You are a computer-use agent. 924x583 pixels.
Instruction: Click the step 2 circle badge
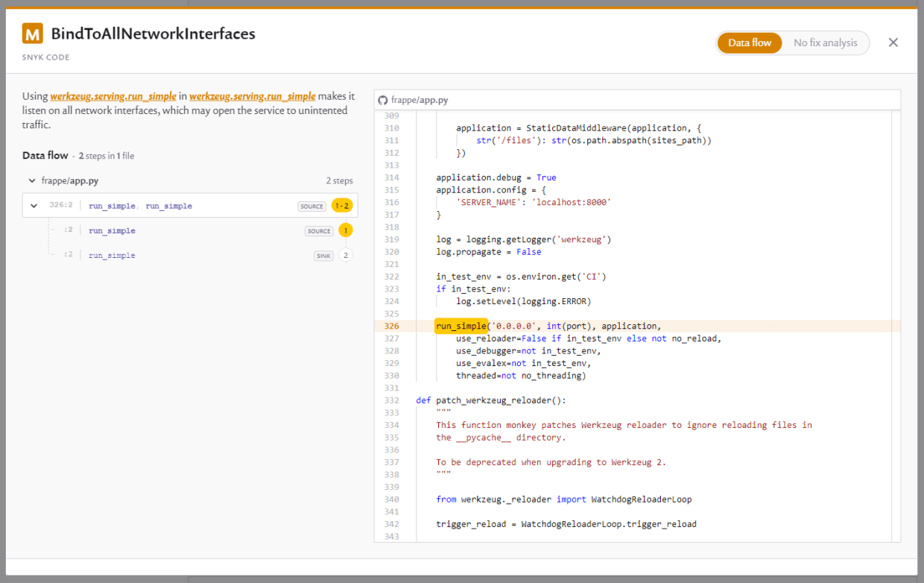tap(346, 255)
